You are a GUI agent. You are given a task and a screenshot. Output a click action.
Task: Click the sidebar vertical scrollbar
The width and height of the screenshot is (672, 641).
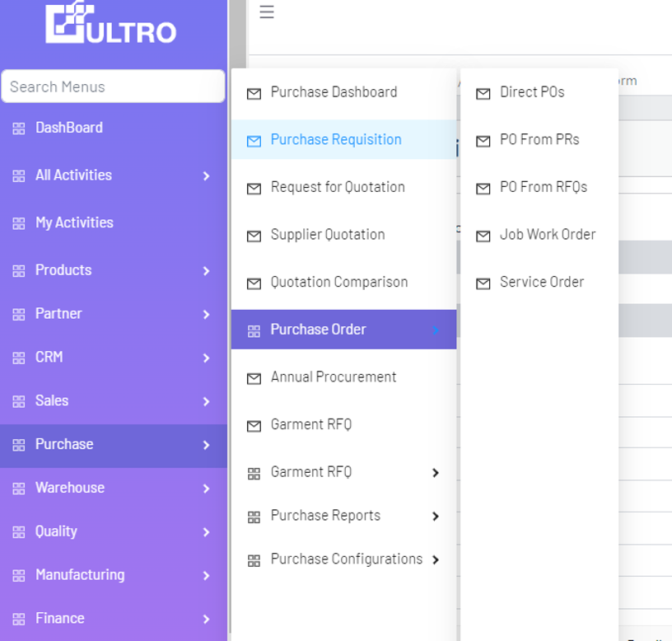click(237, 33)
